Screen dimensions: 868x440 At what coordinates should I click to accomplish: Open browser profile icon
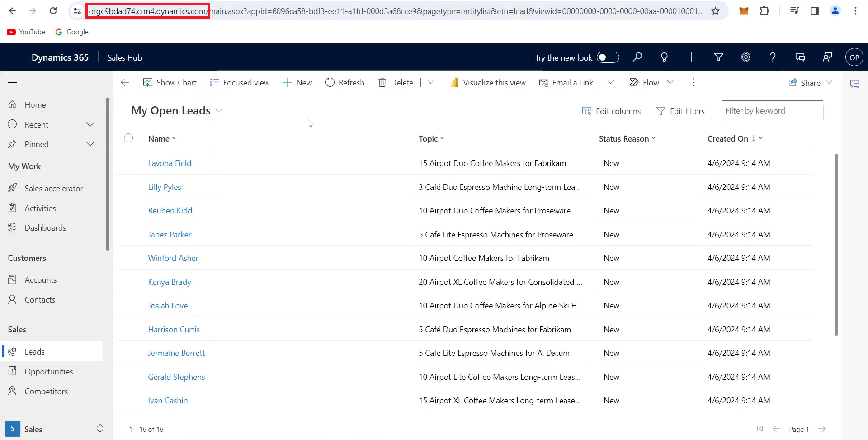(x=835, y=11)
